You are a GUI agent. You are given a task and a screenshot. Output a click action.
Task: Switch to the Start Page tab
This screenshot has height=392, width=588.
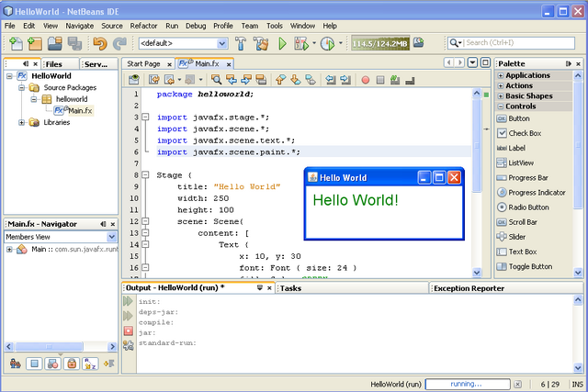pyautogui.click(x=143, y=64)
